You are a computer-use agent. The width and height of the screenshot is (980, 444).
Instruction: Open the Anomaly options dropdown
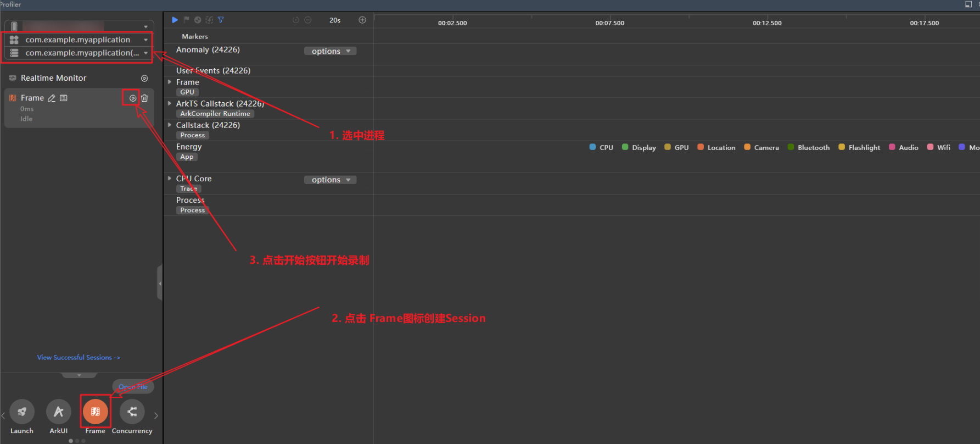point(331,51)
